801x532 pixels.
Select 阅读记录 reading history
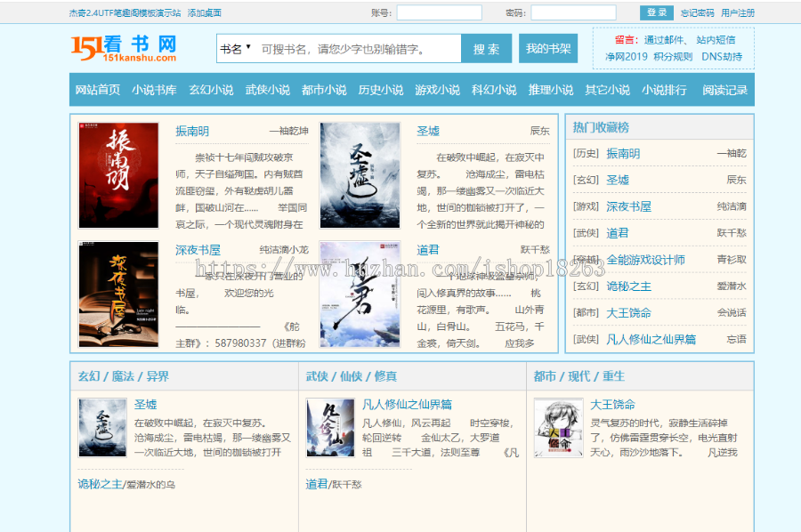[723, 90]
